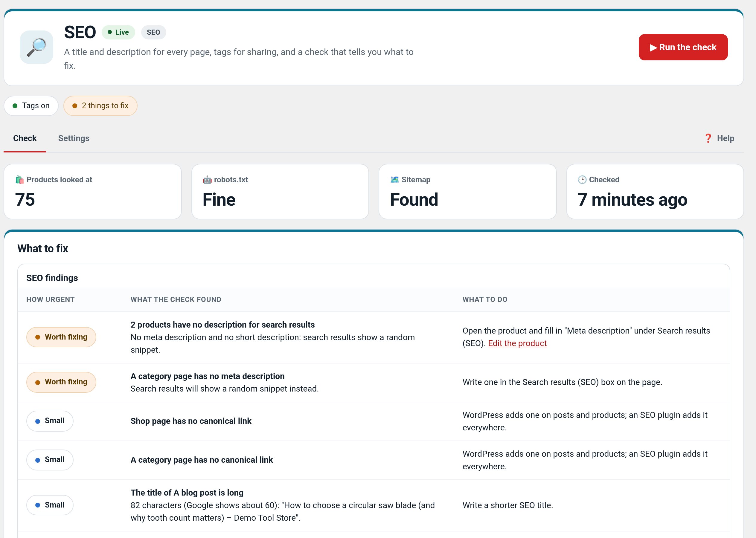Image resolution: width=756 pixels, height=538 pixels.
Task: Click the magnifying glass SEO icon
Action: coord(36,47)
